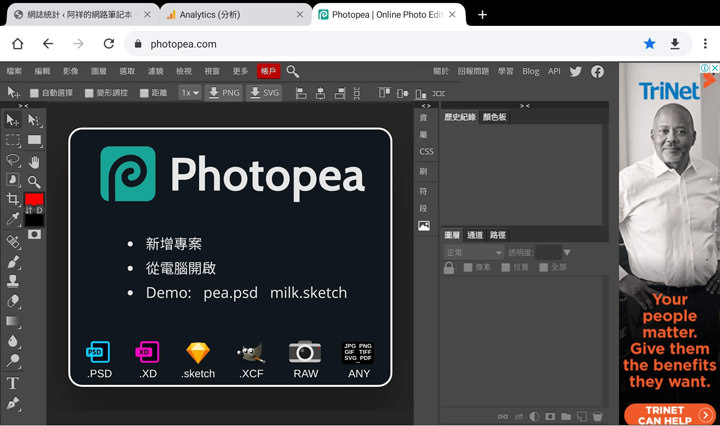
Task: Add an adjustment layer half-circle icon
Action: (534, 416)
